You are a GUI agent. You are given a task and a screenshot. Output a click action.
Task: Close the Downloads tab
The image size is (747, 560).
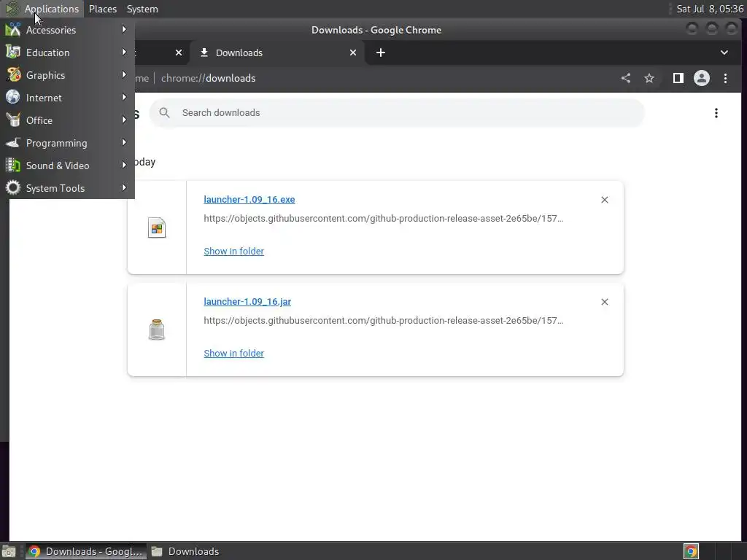[x=353, y=52]
